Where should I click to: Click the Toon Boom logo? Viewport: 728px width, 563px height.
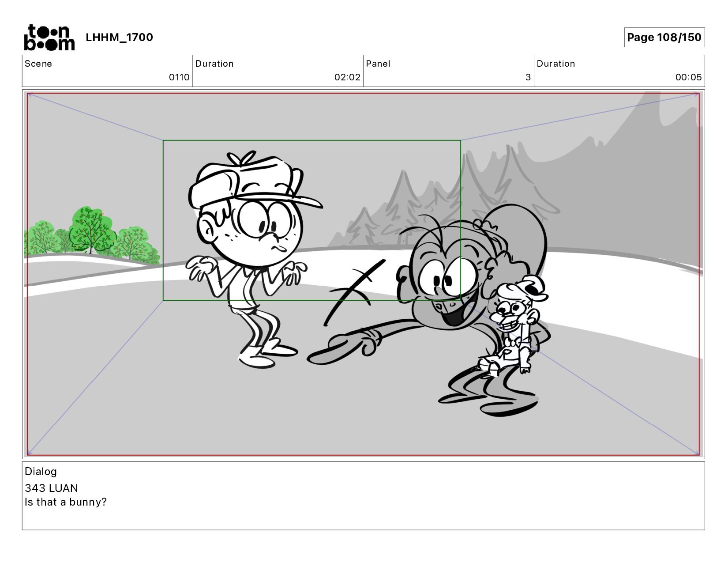49,38
